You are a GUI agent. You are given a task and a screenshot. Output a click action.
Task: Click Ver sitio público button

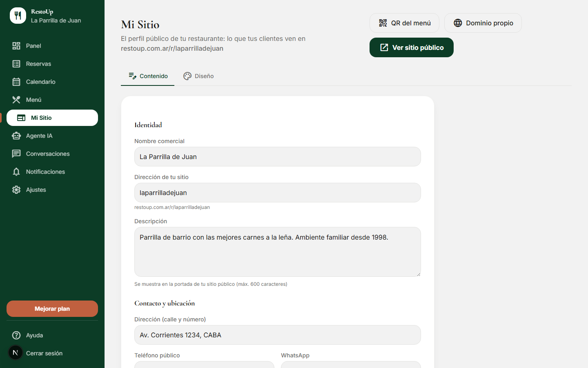pos(412,47)
